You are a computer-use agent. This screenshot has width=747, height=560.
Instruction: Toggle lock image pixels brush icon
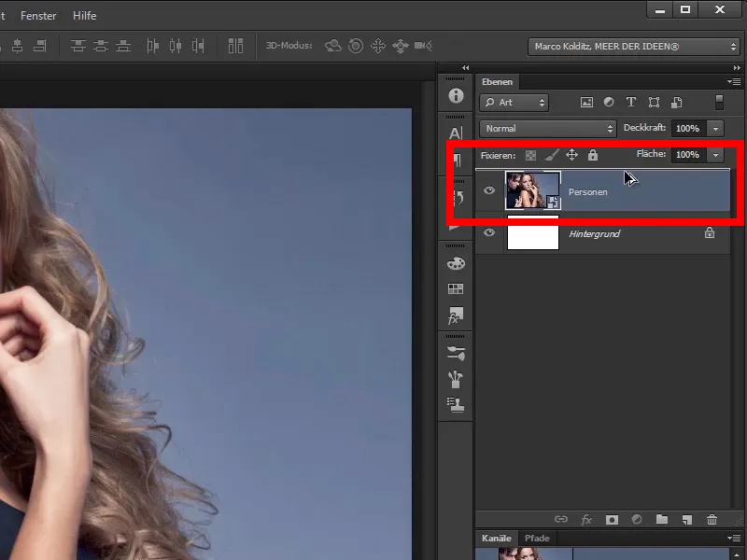(x=552, y=155)
